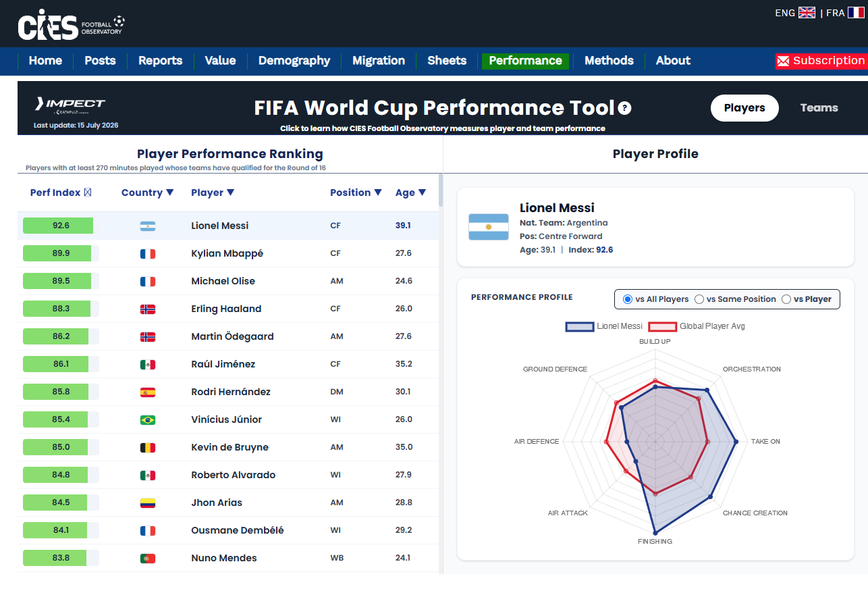Click the envelope icon on Subscription
This screenshot has height=591, width=868.
(x=783, y=61)
